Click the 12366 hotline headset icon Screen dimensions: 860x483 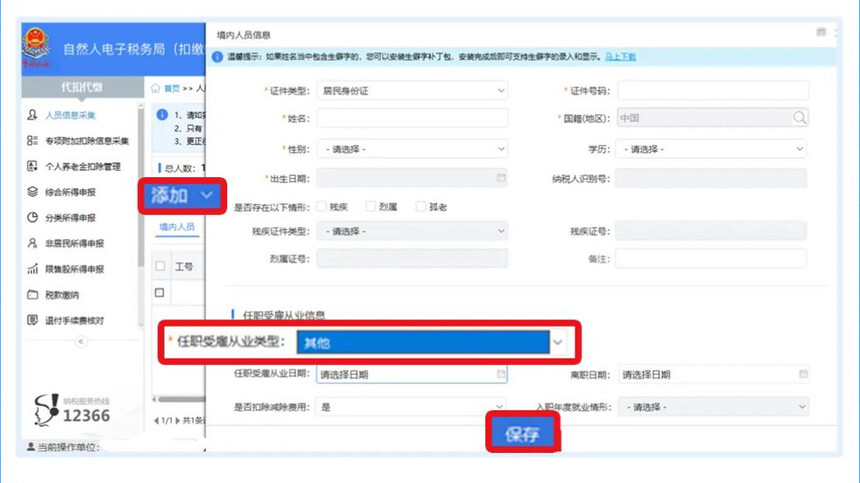pos(46,410)
